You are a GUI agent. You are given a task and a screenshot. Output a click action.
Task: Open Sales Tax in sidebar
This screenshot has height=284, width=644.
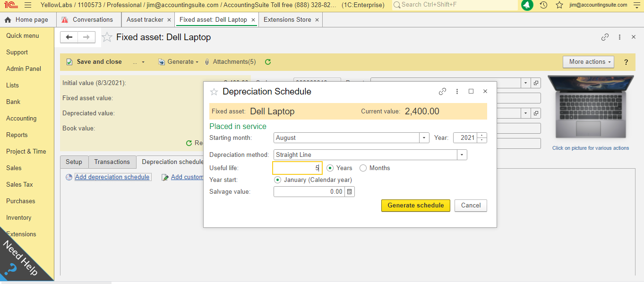click(19, 185)
